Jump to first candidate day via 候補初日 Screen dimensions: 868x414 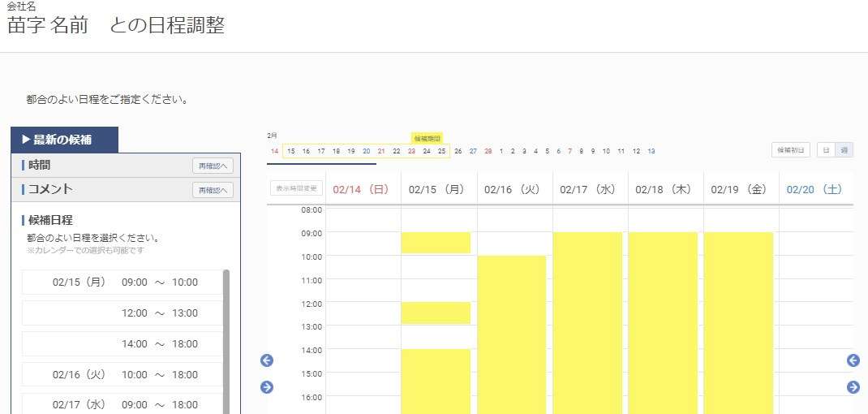[x=791, y=150]
